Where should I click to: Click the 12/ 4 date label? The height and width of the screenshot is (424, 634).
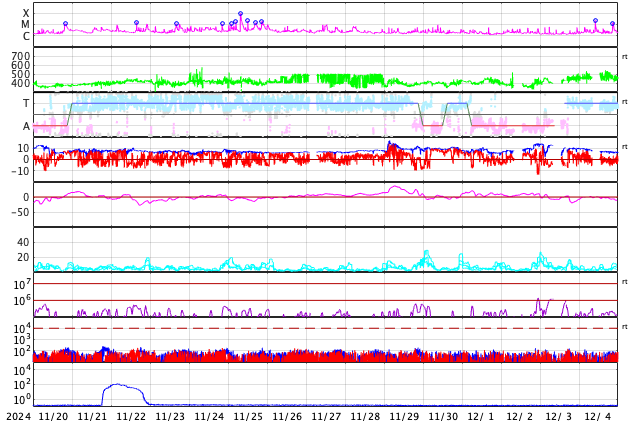[598, 417]
